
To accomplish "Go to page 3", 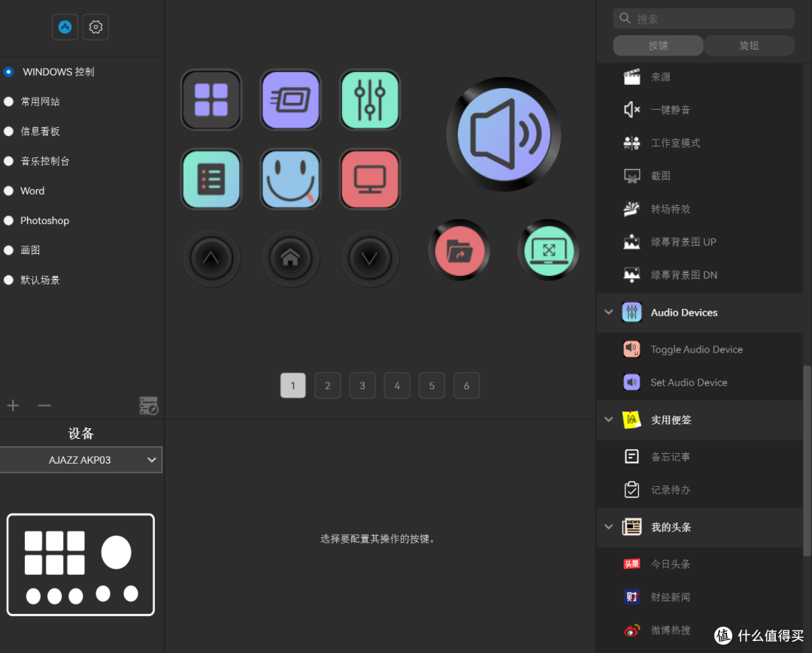I will point(362,385).
